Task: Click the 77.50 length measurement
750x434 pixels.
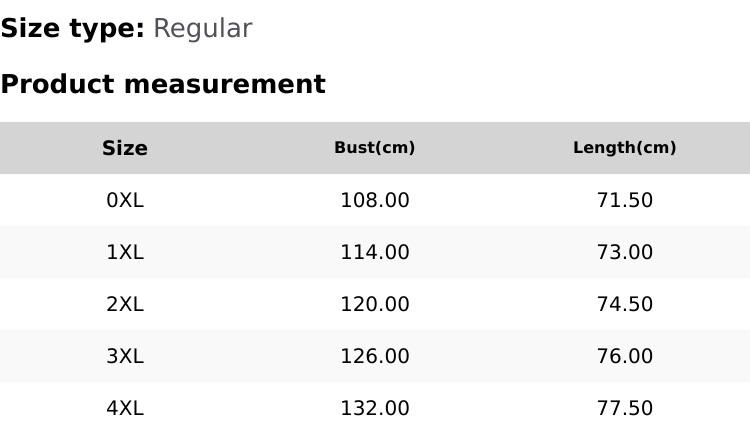Action: (625, 408)
